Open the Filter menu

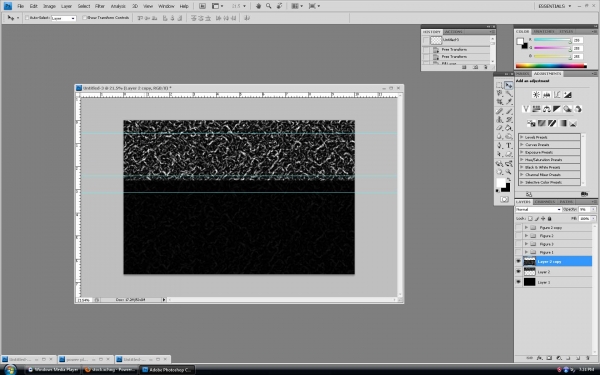pos(99,6)
